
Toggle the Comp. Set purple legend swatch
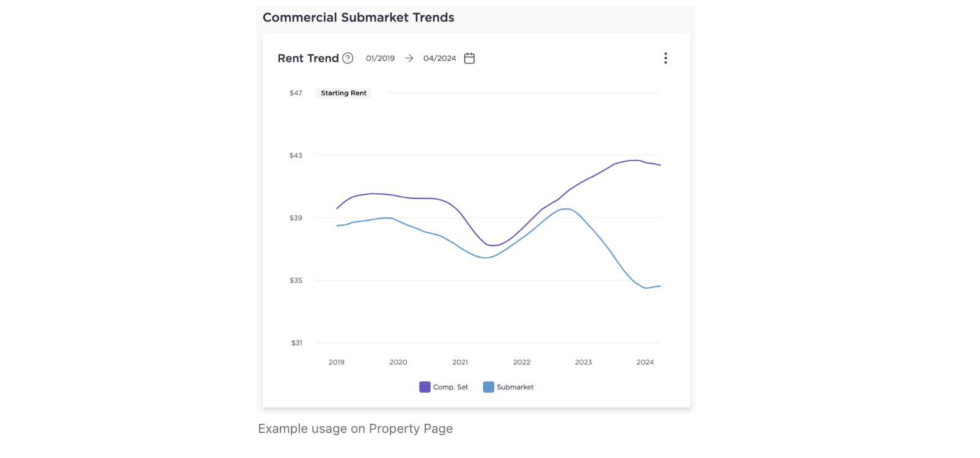(x=425, y=387)
